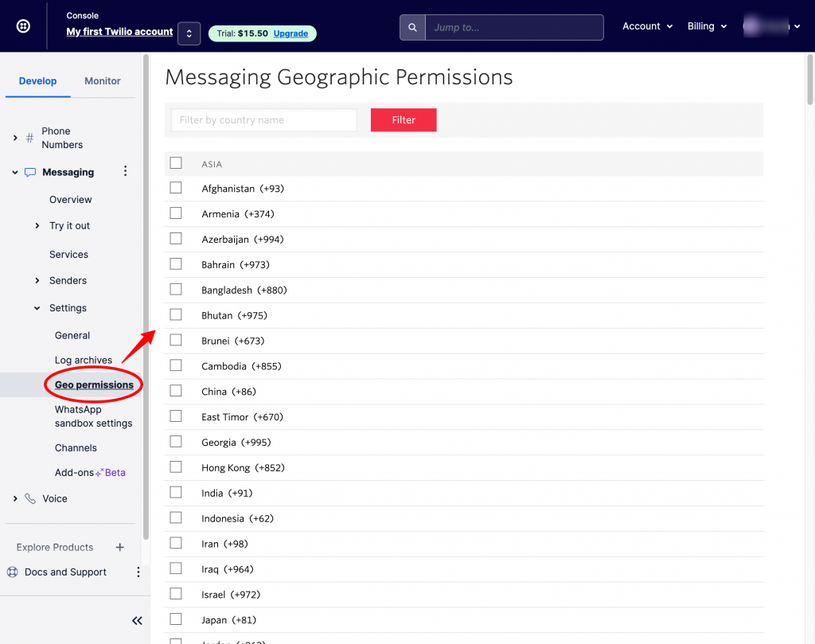This screenshot has height=644, width=815.
Task: Check the Hong Kong (+852) box
Action: 176,466
